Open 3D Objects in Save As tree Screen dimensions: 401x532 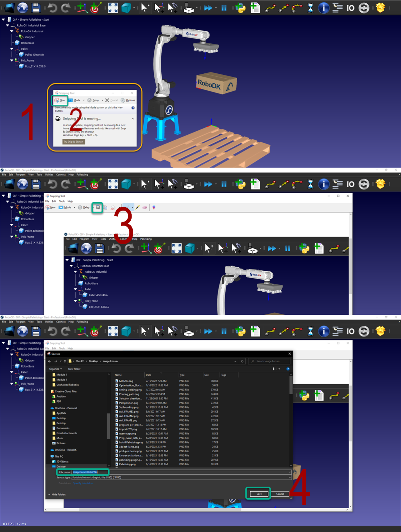click(x=62, y=462)
